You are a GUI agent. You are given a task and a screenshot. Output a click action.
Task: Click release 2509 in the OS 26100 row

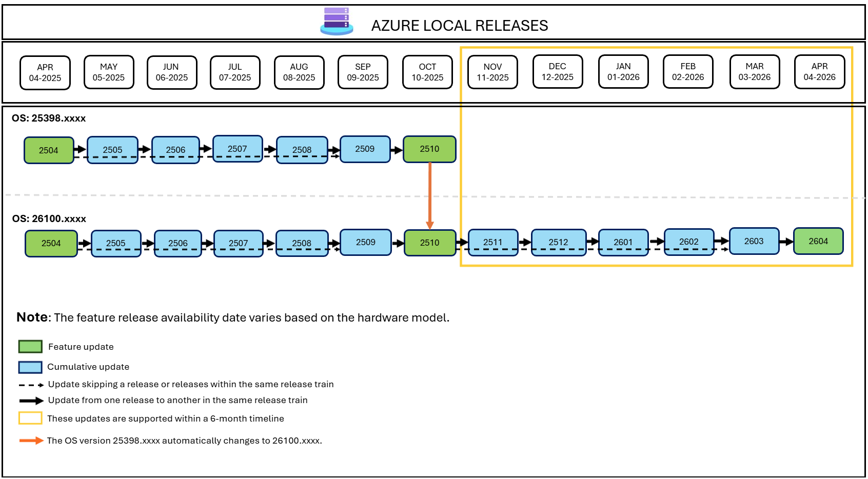pyautogui.click(x=366, y=242)
